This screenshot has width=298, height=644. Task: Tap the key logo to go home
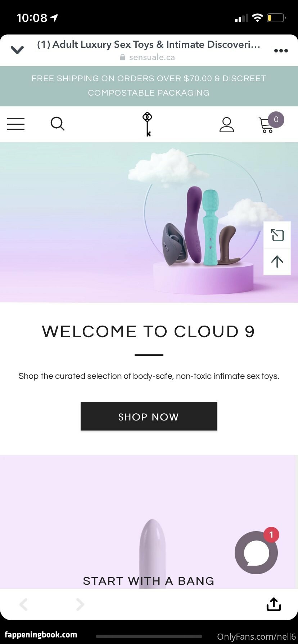coord(148,124)
